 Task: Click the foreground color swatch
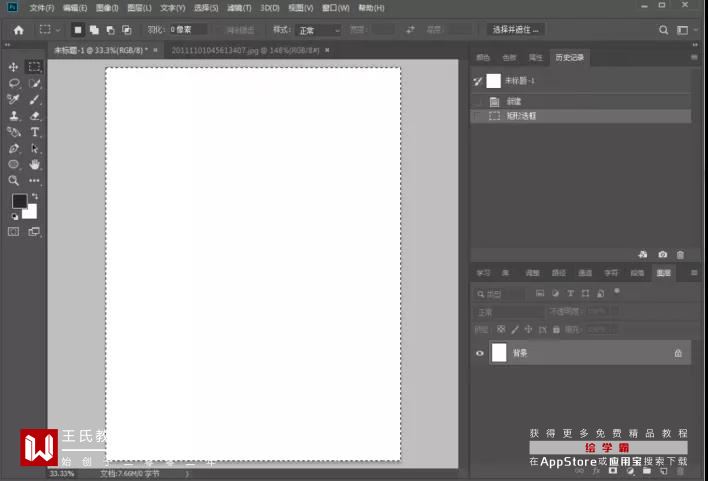click(19, 201)
